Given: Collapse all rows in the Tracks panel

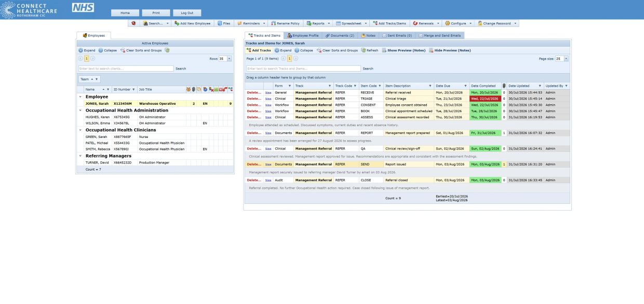Looking at the screenshot, I should [x=303, y=50].
